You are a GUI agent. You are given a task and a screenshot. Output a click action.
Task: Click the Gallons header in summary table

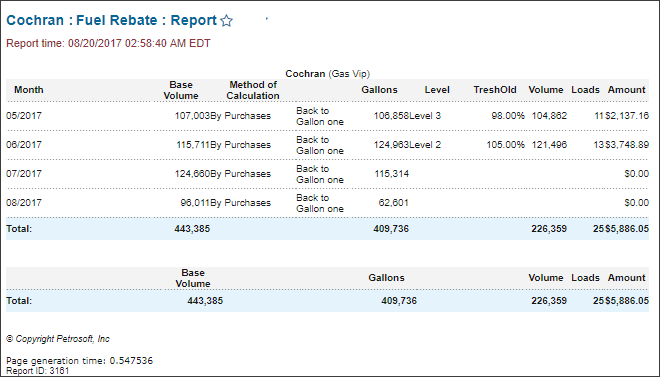[x=386, y=278]
